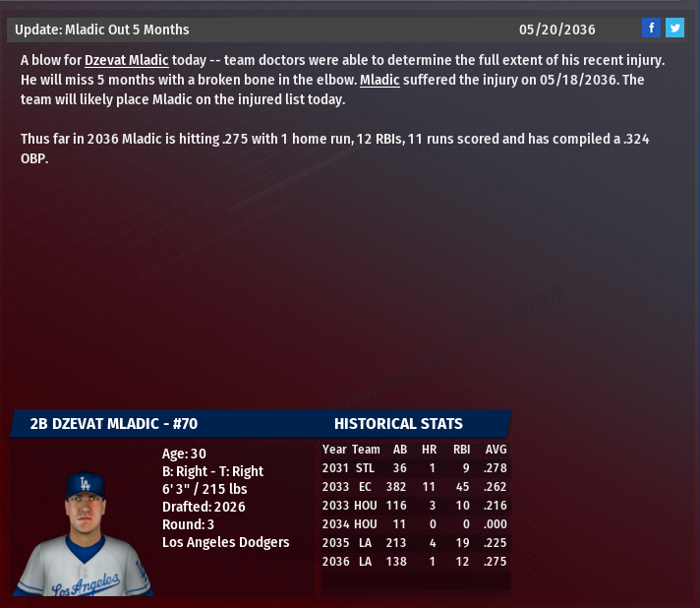The image size is (700, 608).
Task: Select the 2031 STL stats row
Action: 414,468
